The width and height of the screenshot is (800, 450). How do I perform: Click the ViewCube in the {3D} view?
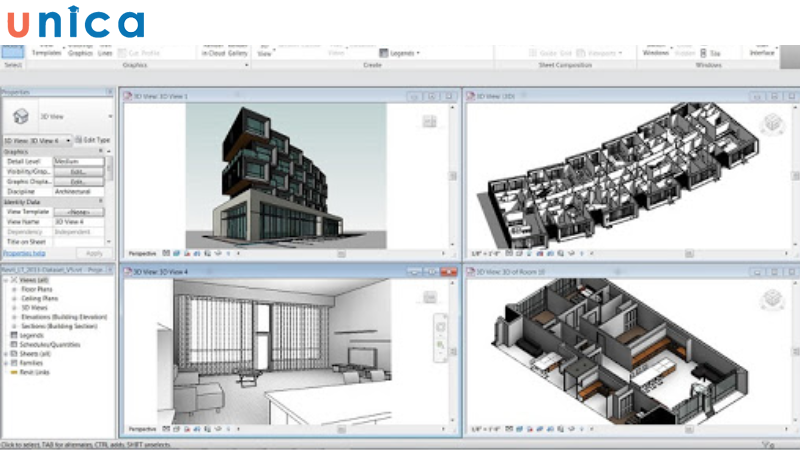click(771, 123)
